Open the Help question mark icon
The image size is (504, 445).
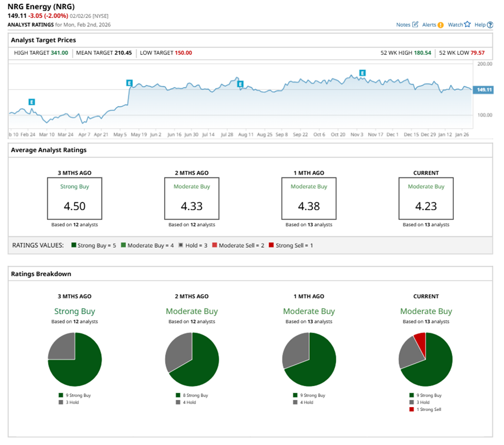click(490, 25)
